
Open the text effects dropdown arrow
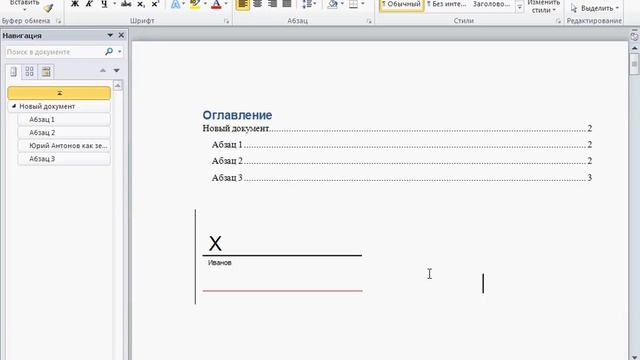click(184, 4)
